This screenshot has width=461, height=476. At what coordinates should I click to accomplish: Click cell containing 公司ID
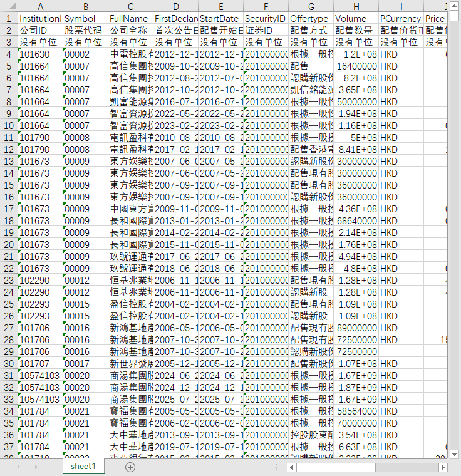(40, 30)
